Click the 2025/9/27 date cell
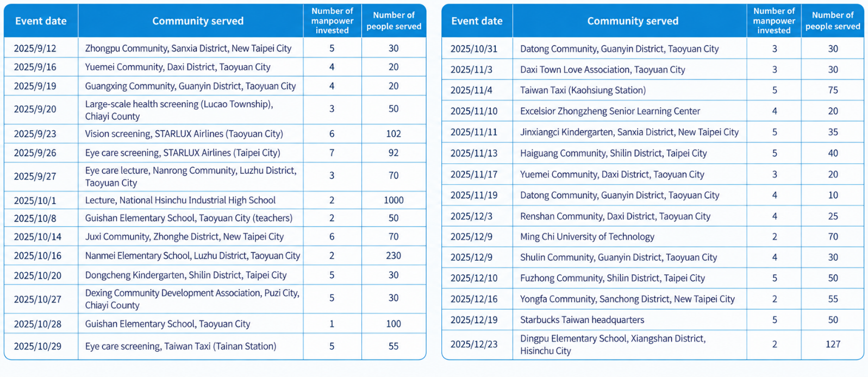 point(35,176)
